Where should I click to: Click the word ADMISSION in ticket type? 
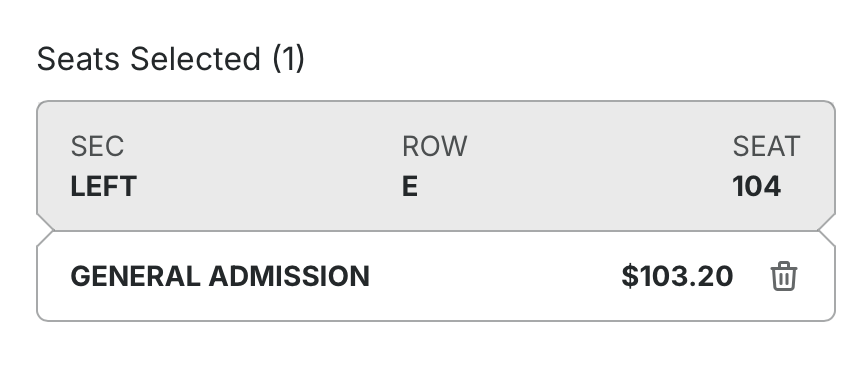(289, 276)
